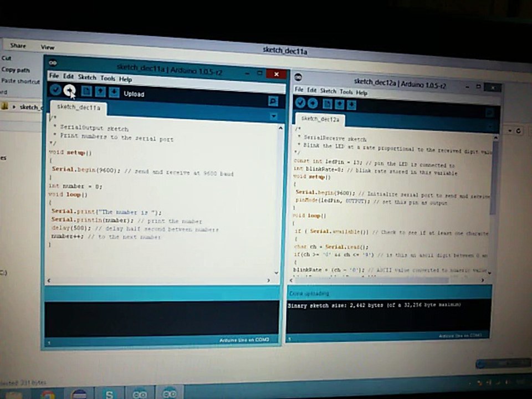This screenshot has height=399, width=532.
Task: Open Help menu in sketch_dec11a window
Action: point(126,79)
